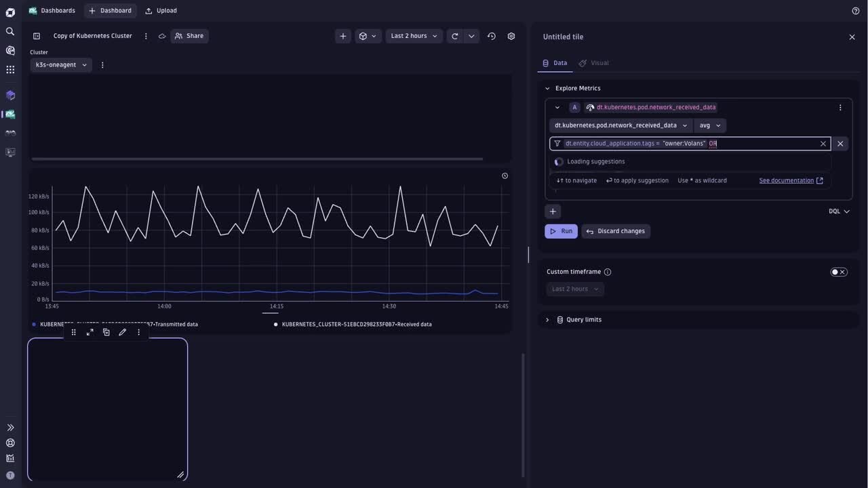Open help icon at top right

click(x=855, y=11)
